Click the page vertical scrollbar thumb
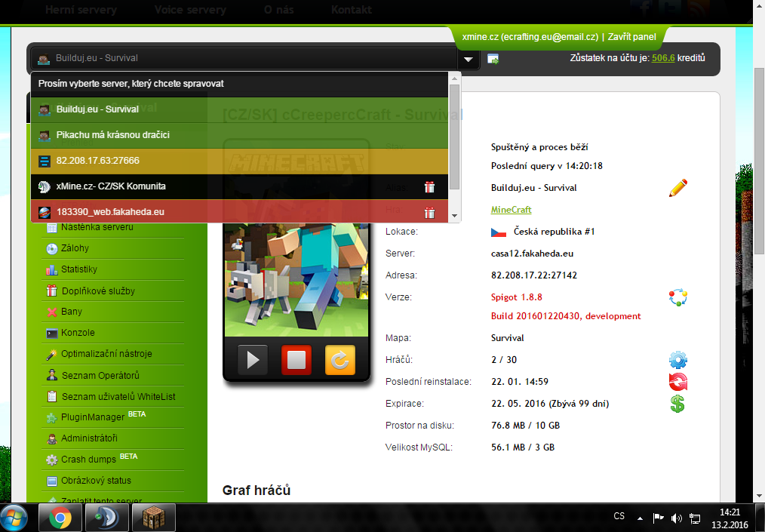This screenshot has height=532, width=765. 759,161
